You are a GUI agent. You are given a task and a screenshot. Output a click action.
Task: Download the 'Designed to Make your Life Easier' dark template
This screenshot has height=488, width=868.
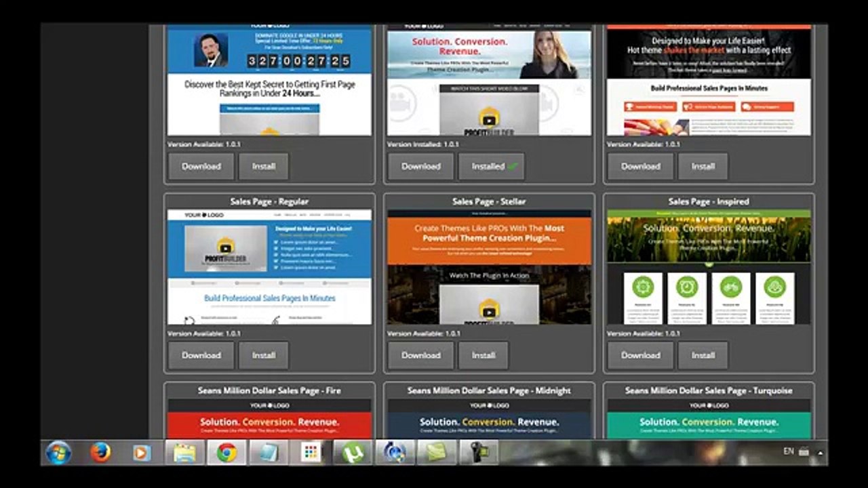click(x=641, y=166)
